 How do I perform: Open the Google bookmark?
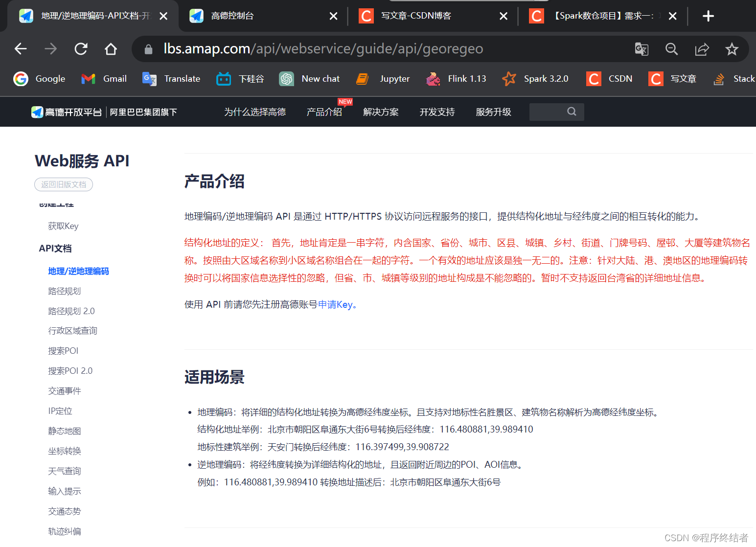(x=40, y=79)
